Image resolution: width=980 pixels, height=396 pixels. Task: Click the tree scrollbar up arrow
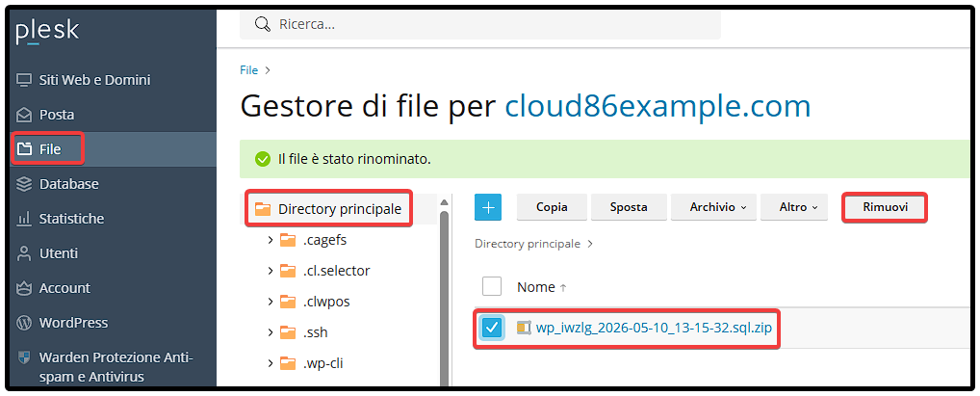click(445, 202)
